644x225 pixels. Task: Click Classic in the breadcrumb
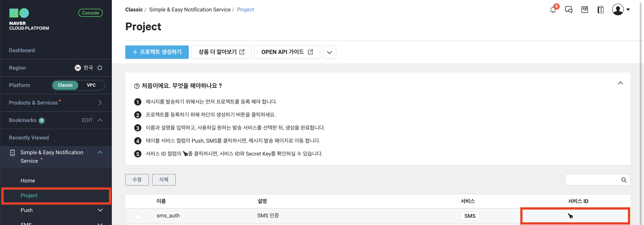click(134, 10)
